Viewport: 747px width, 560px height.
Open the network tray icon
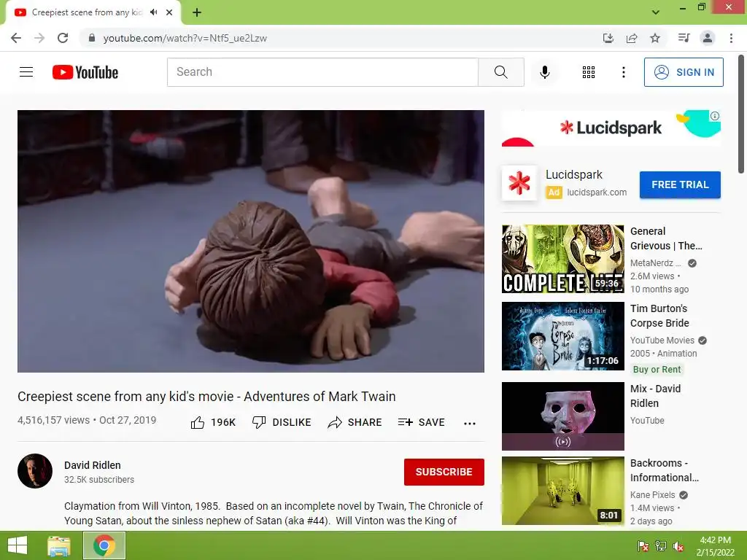click(x=661, y=547)
